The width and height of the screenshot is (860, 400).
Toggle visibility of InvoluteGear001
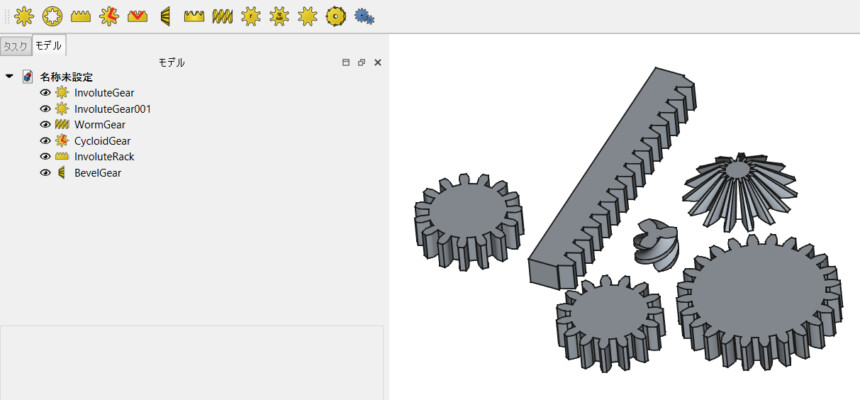[46, 109]
